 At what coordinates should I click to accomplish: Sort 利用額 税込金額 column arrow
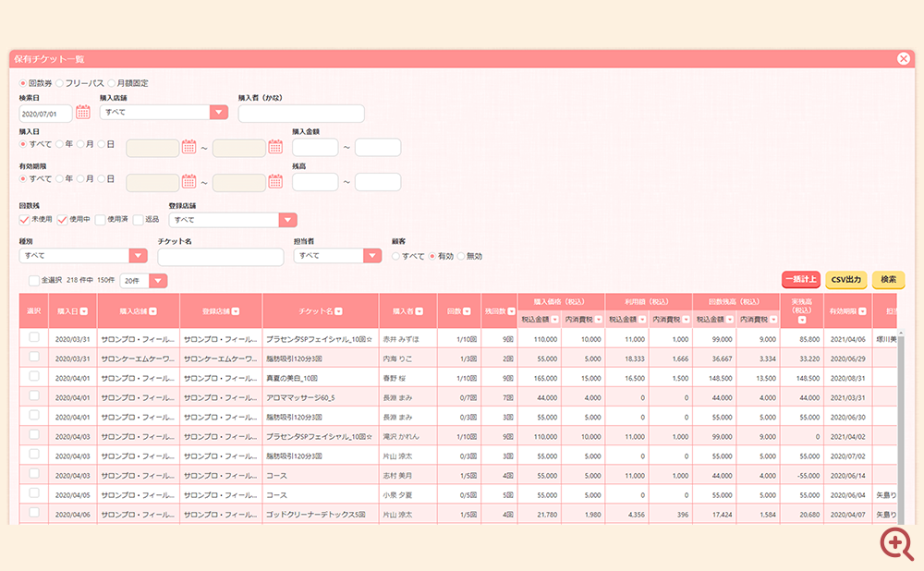pyautogui.click(x=642, y=320)
